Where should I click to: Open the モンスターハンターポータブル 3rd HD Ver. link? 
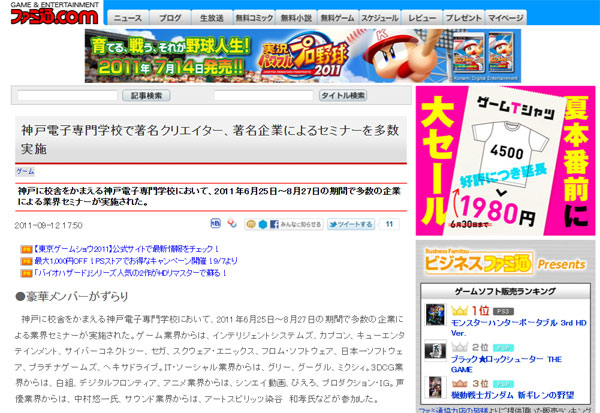(518, 328)
